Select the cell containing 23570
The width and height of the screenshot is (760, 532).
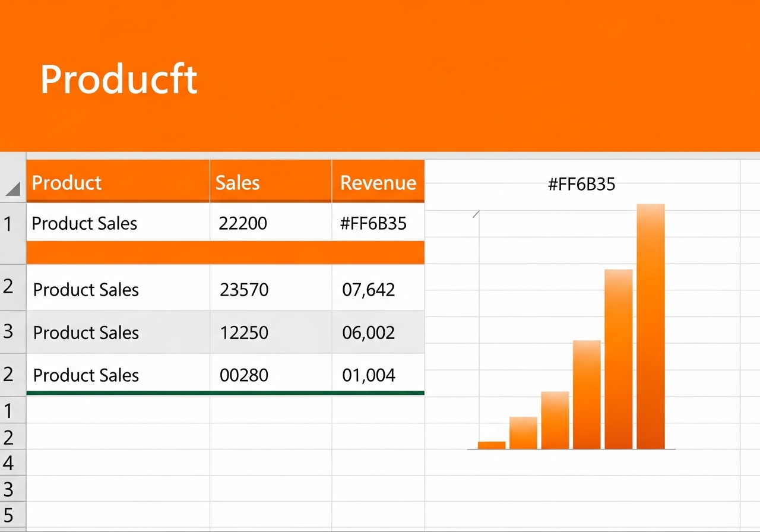pos(271,288)
